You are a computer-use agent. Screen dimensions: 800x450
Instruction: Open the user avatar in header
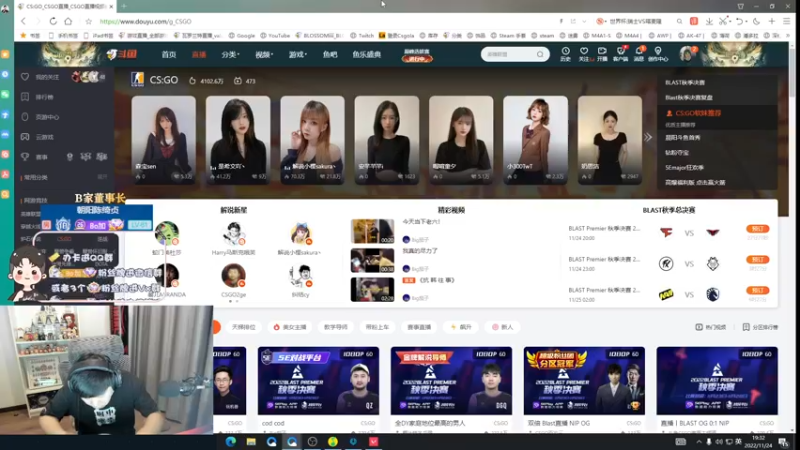tap(686, 54)
